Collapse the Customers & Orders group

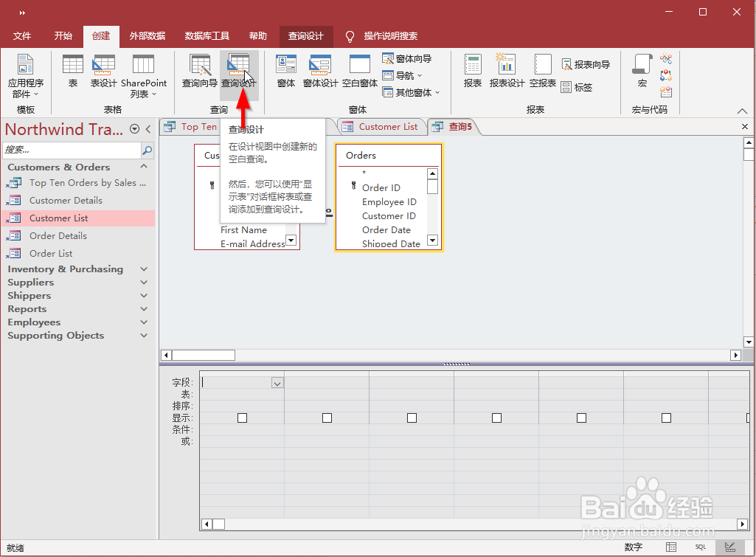[x=144, y=167]
